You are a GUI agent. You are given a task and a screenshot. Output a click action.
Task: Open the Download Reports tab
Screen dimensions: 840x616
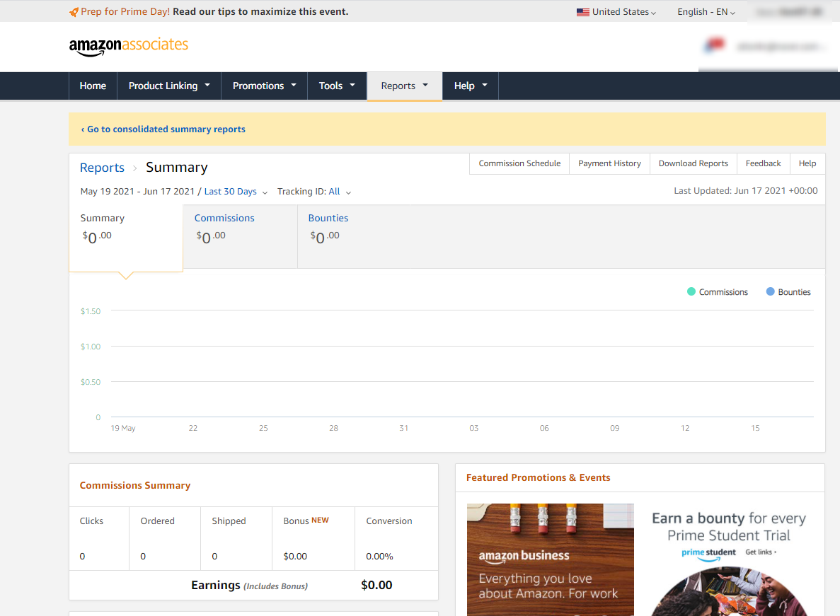[x=694, y=163]
